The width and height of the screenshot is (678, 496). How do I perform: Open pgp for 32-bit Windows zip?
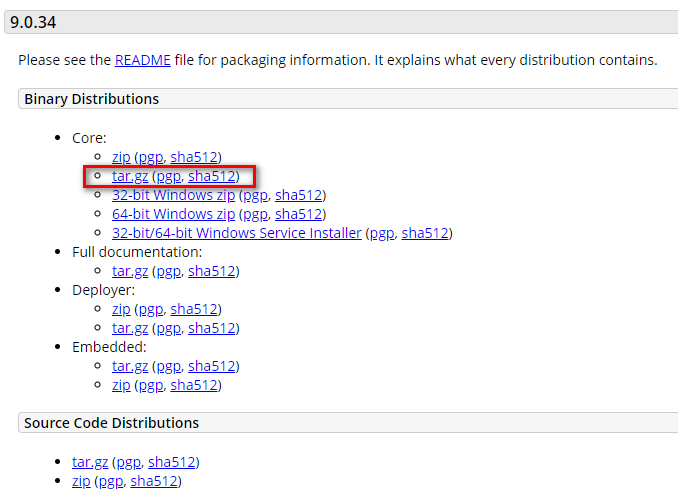pyautogui.click(x=256, y=195)
